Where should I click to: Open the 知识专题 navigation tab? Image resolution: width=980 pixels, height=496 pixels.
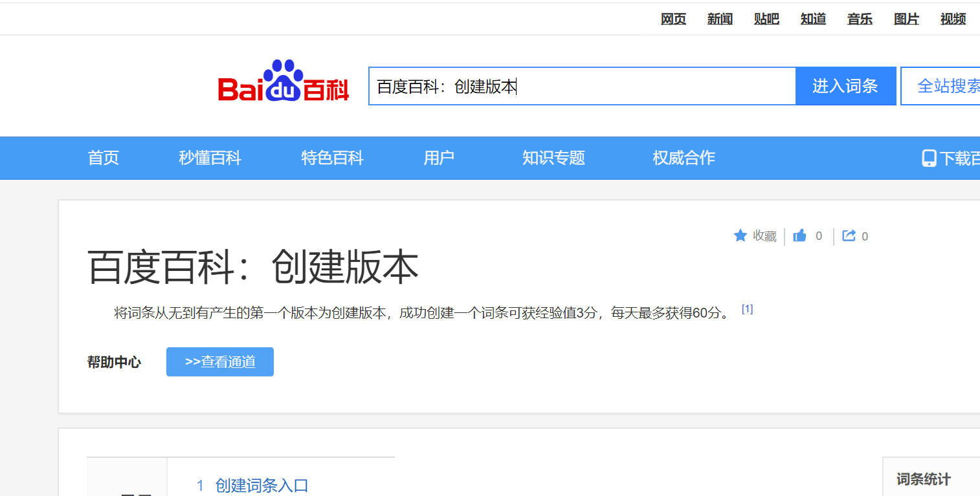click(x=553, y=158)
